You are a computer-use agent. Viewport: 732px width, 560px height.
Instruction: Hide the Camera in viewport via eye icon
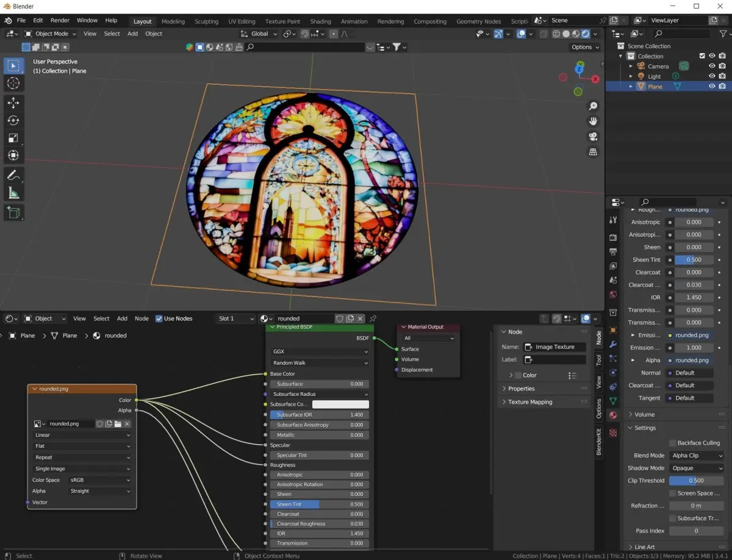tap(711, 66)
